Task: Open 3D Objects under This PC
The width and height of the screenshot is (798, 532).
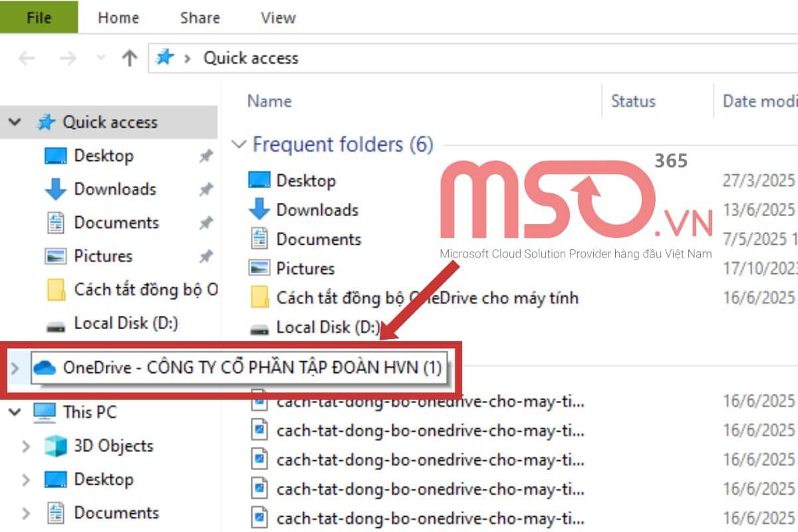Action: pyautogui.click(x=114, y=446)
